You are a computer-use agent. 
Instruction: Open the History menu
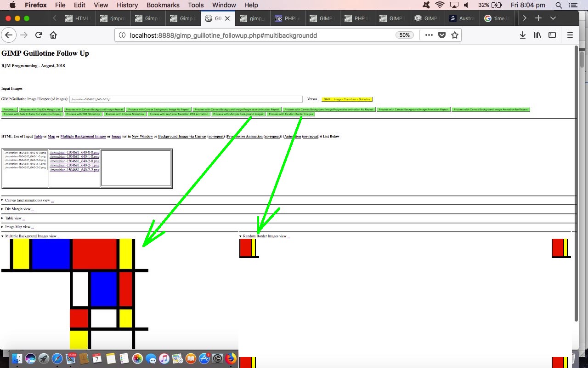[127, 5]
